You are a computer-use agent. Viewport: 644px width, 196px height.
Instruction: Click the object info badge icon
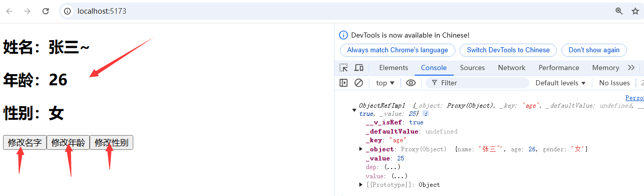coord(426,114)
